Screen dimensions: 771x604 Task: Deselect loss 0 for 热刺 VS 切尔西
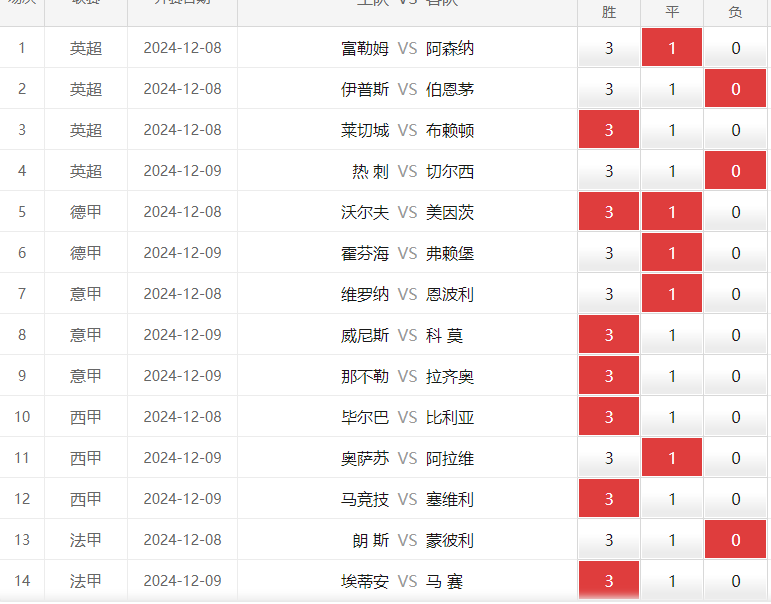pyautogui.click(x=735, y=170)
